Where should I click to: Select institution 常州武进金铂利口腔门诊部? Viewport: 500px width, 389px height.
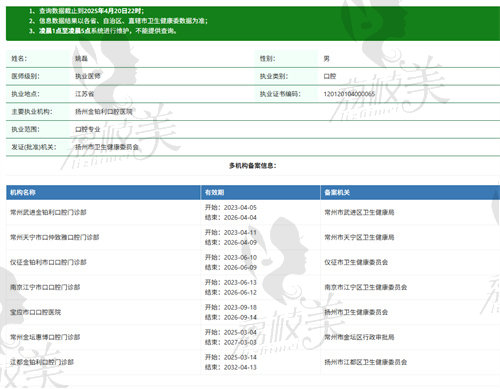pos(48,212)
